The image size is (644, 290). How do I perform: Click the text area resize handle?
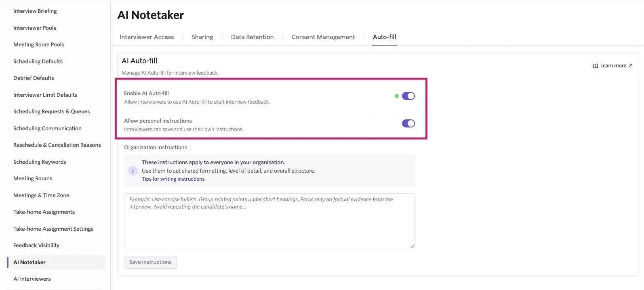pyautogui.click(x=412, y=246)
